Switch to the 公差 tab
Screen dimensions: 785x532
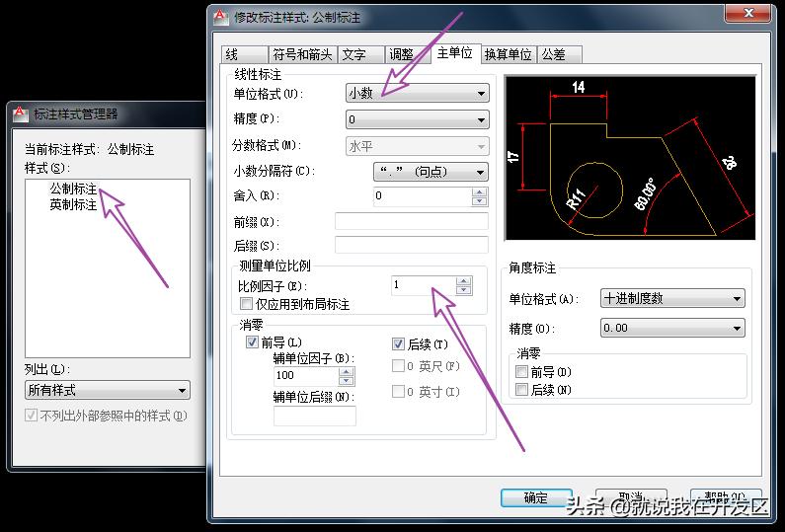(560, 54)
